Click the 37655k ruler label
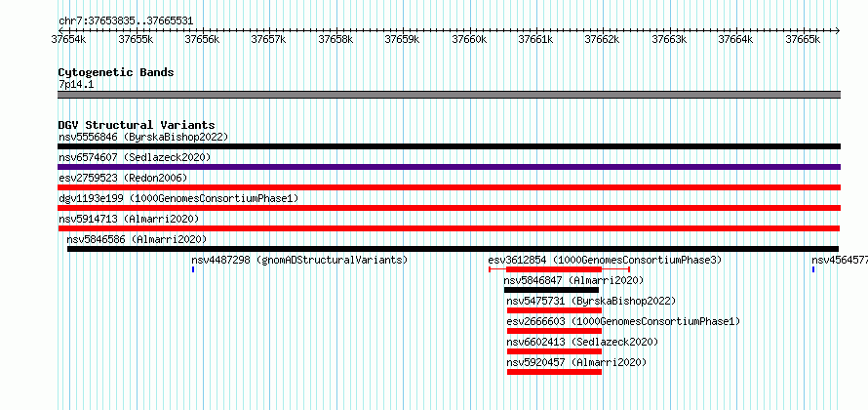Screen dimensions: 868x410 click(x=135, y=39)
